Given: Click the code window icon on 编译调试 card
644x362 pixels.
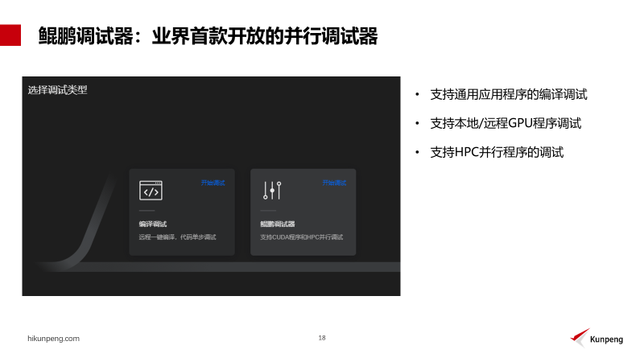Looking at the screenshot, I should click(151, 191).
